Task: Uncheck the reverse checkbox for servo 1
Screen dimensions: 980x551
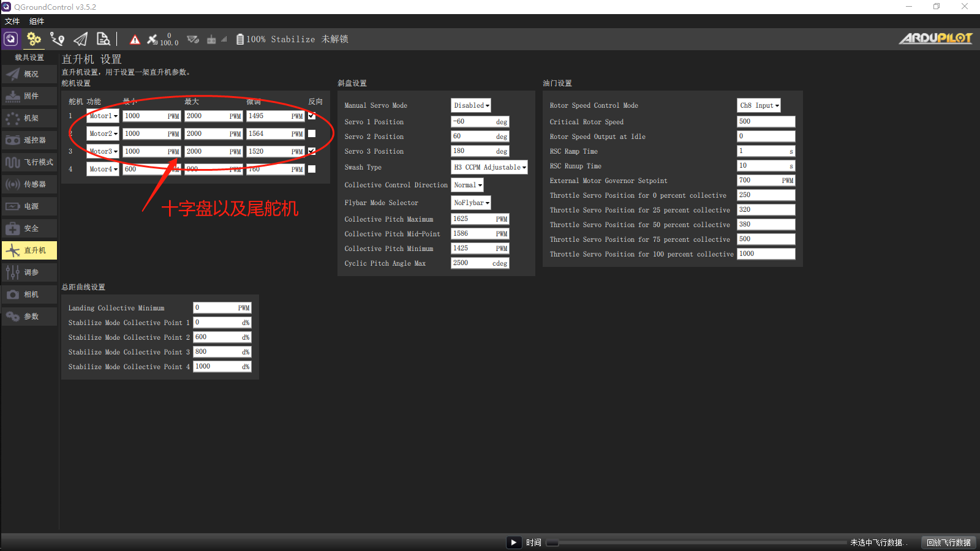Action: 312,116
